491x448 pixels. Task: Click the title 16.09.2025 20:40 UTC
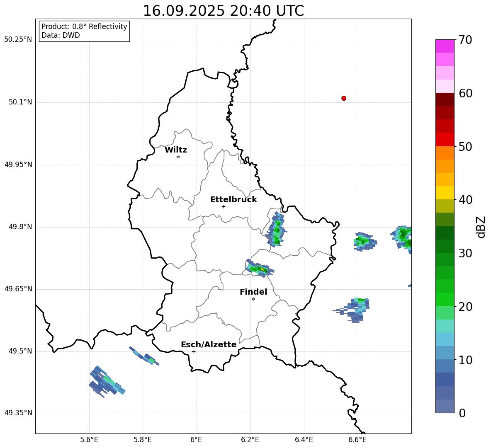tap(223, 11)
